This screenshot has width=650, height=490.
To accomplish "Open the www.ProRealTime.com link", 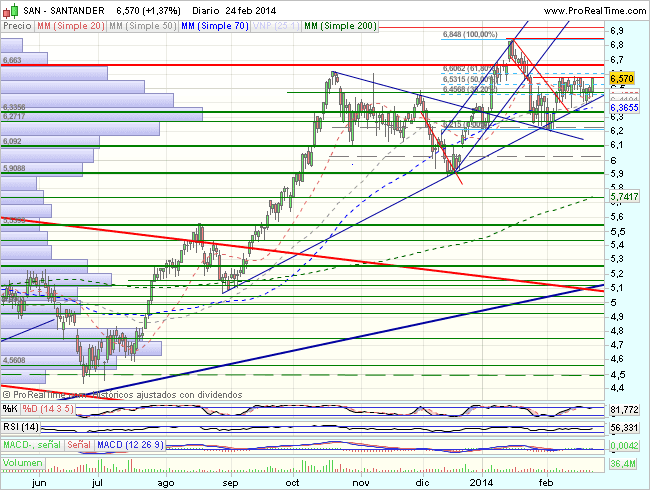I will point(594,11).
